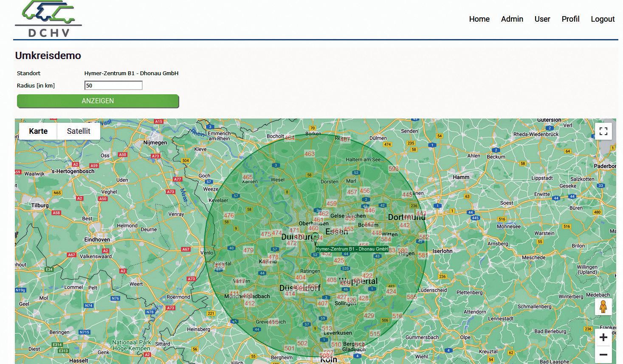The height and width of the screenshot is (364, 623).
Task: Select map marker 408
Action: 332,280
